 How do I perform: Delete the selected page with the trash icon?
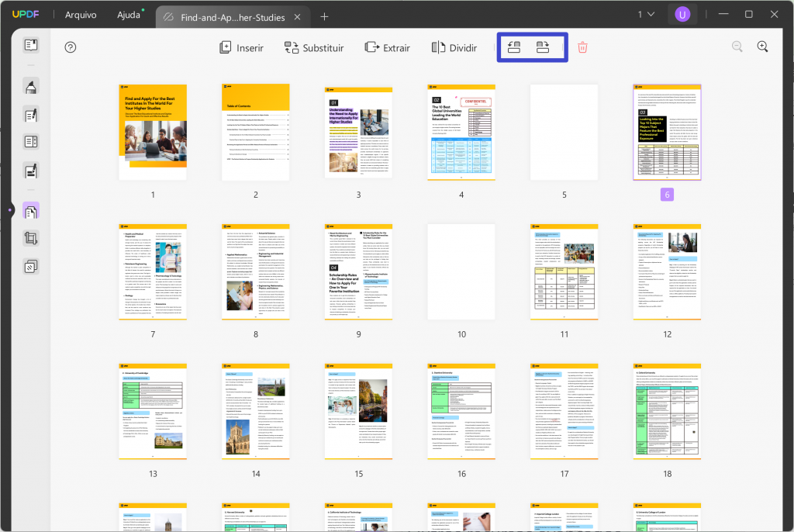coord(582,47)
